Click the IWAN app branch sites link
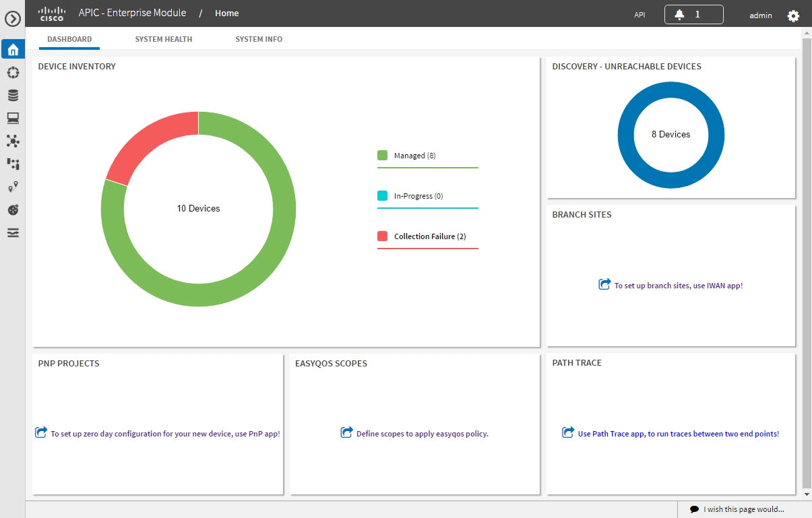 677,286
